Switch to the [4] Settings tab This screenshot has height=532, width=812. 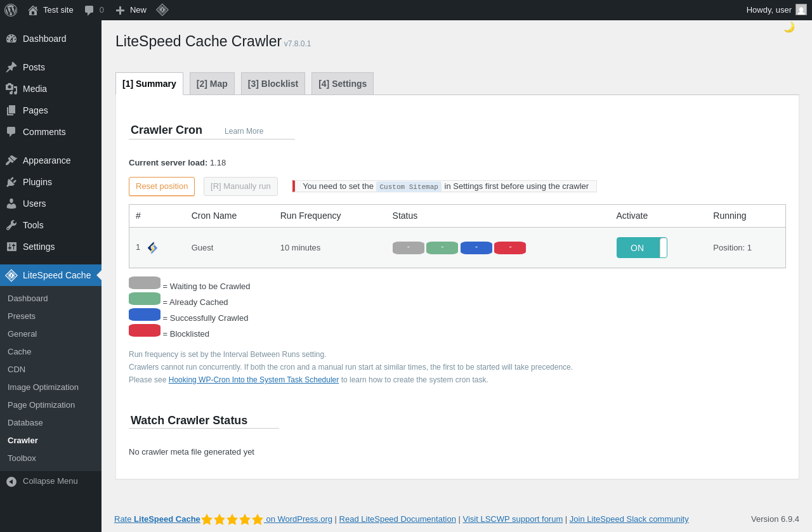[343, 84]
